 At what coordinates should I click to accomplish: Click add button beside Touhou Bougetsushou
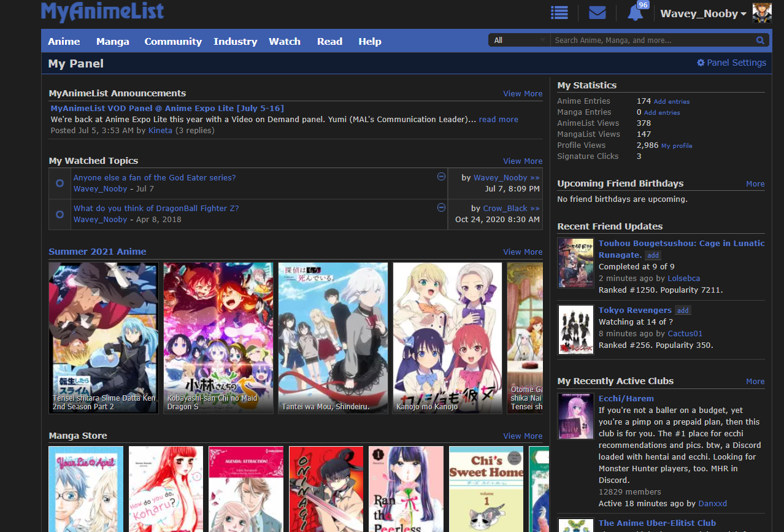pos(653,255)
